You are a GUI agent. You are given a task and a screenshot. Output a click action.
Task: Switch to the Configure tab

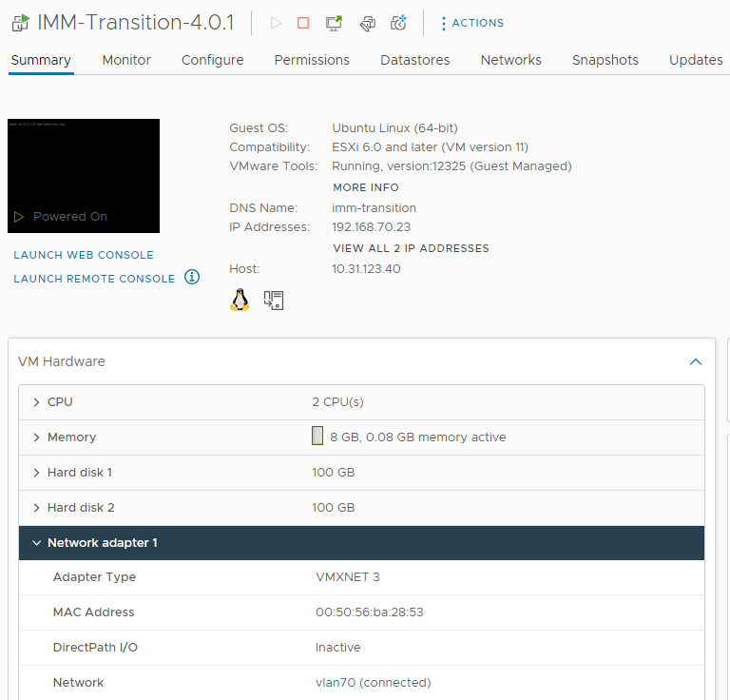pyautogui.click(x=212, y=60)
